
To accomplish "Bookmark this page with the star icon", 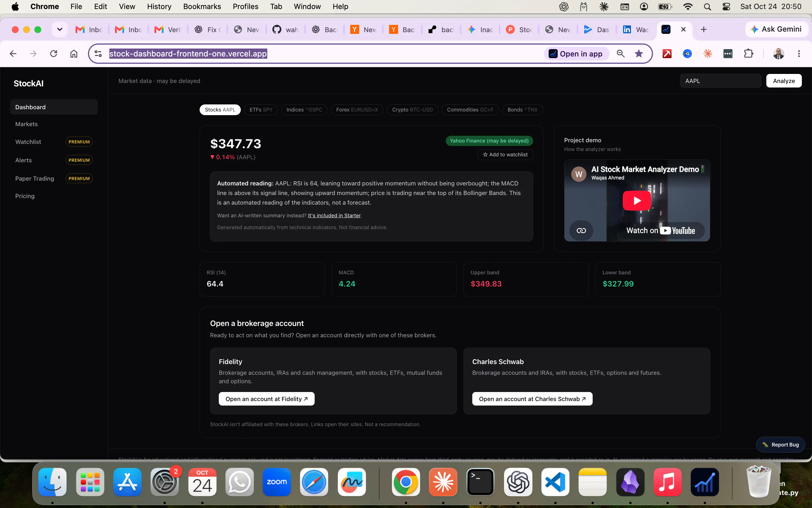I will tap(639, 53).
